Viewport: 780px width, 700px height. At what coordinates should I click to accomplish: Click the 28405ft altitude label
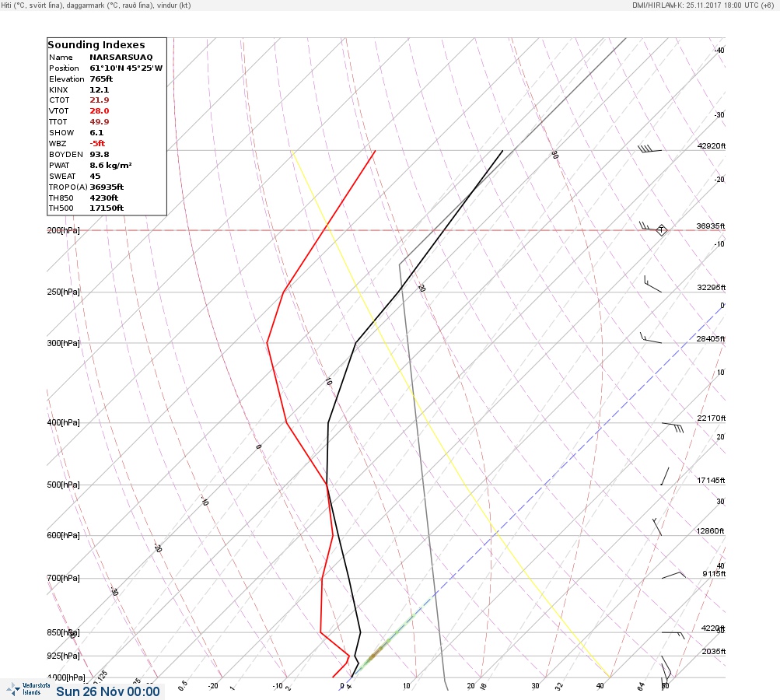pos(711,339)
